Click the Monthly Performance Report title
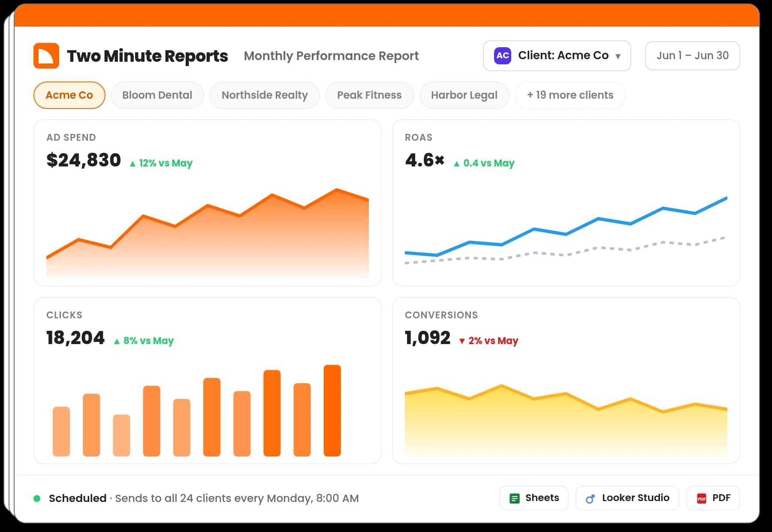The height and width of the screenshot is (532, 772). coord(331,56)
